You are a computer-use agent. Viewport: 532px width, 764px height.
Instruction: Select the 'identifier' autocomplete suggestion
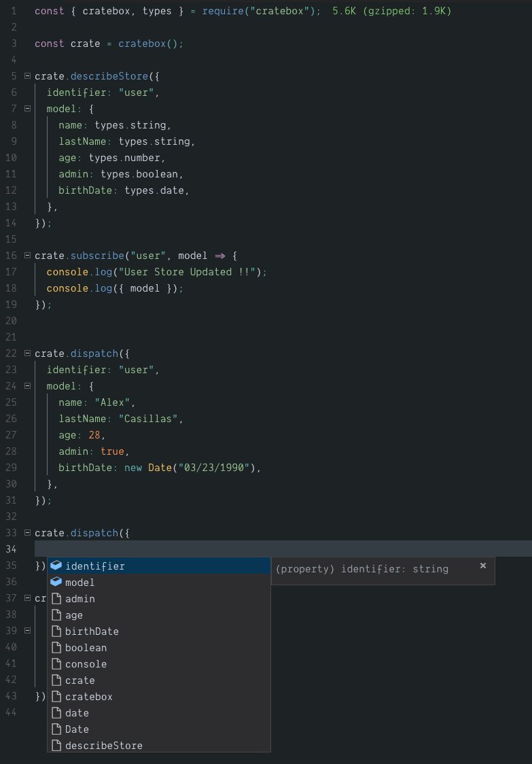point(159,566)
